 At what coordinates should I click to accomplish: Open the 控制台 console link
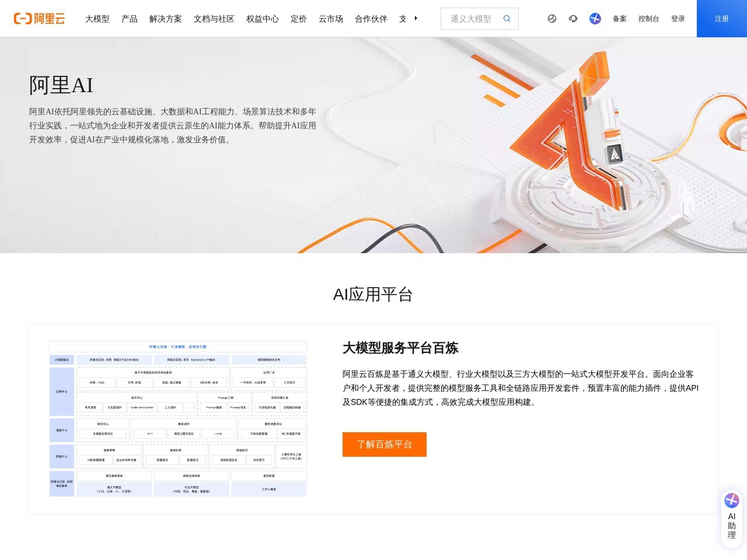tap(648, 18)
